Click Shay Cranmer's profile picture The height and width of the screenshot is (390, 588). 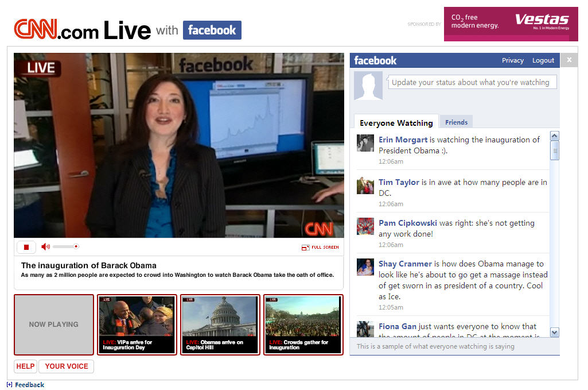click(x=365, y=267)
